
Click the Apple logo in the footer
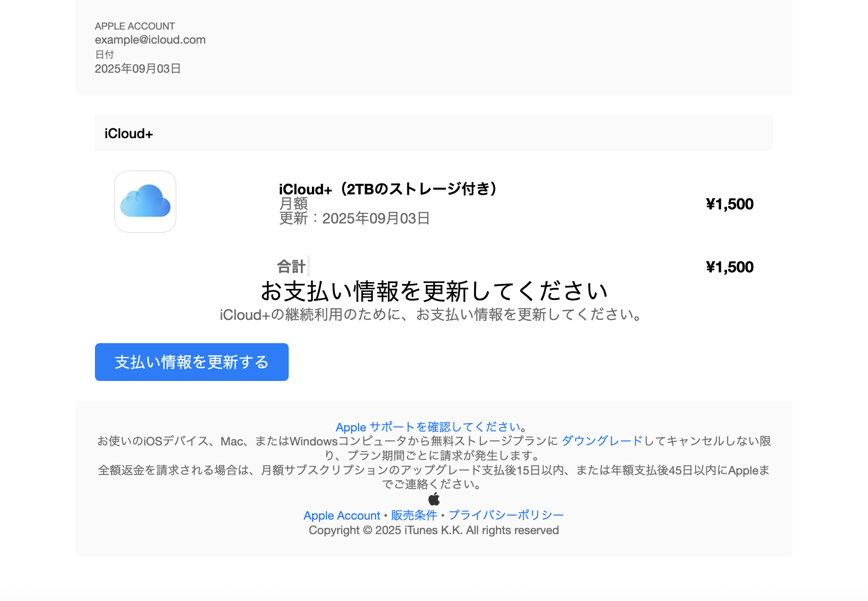(434, 499)
